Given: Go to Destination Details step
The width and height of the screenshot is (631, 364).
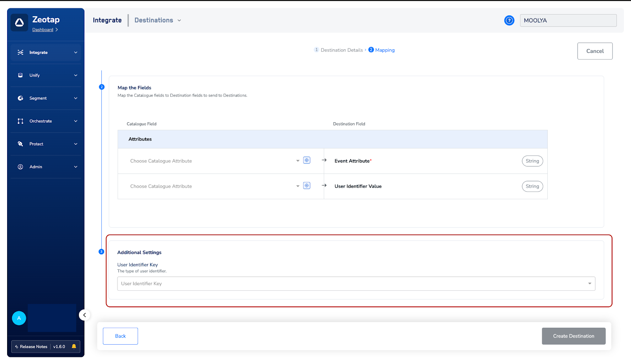Looking at the screenshot, I should point(338,50).
